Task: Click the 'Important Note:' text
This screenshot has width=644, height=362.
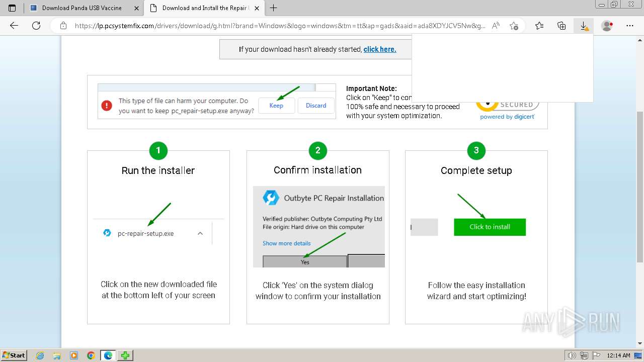Action: (x=371, y=88)
